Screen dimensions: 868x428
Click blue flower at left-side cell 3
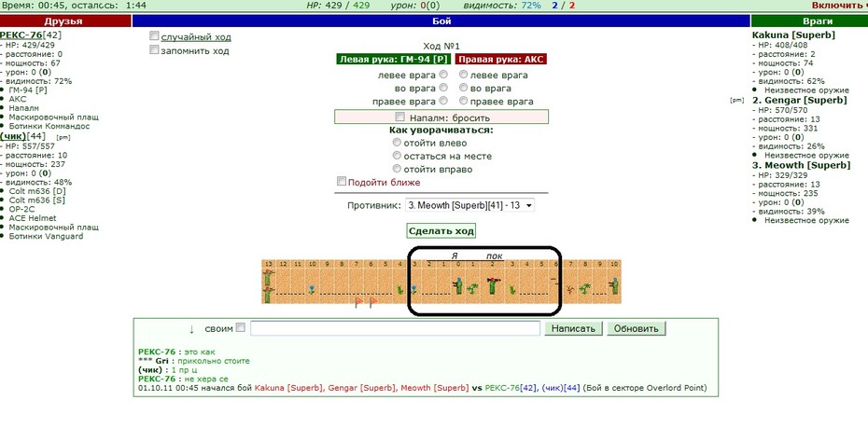413,289
